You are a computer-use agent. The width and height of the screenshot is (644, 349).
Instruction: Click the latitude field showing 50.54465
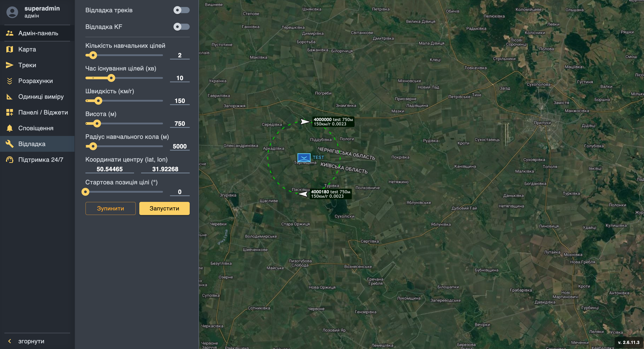[110, 169]
